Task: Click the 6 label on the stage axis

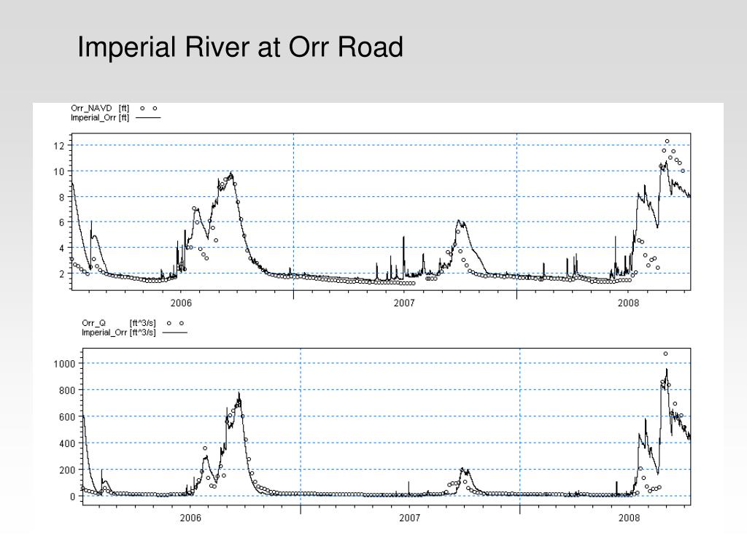Action: (61, 222)
